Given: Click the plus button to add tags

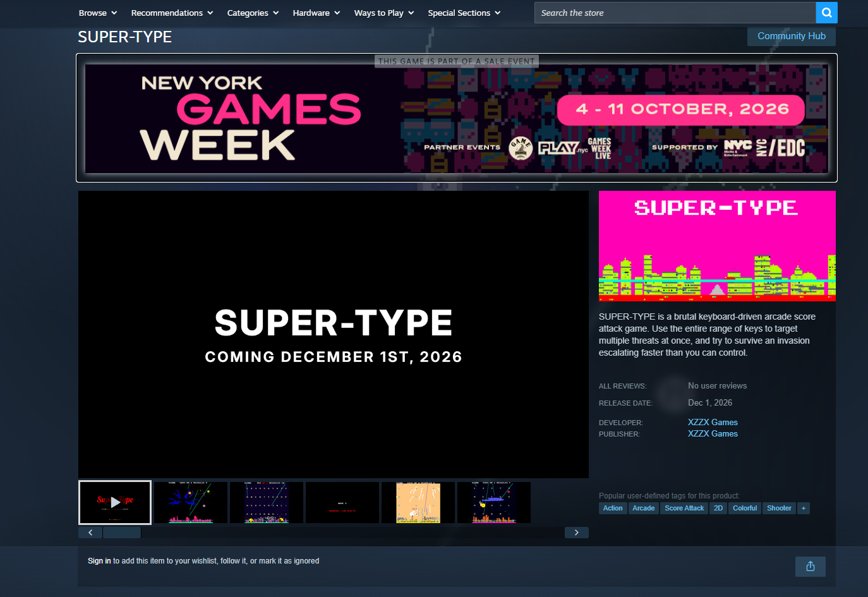Looking at the screenshot, I should 804,508.
